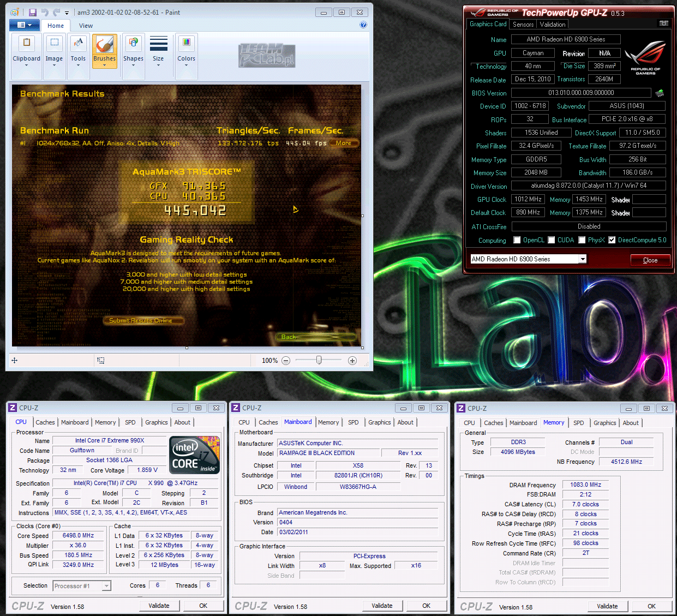Viewport: 677px width, 616px height.
Task: Switch to the Home tab in Paint
Action: (x=56, y=26)
